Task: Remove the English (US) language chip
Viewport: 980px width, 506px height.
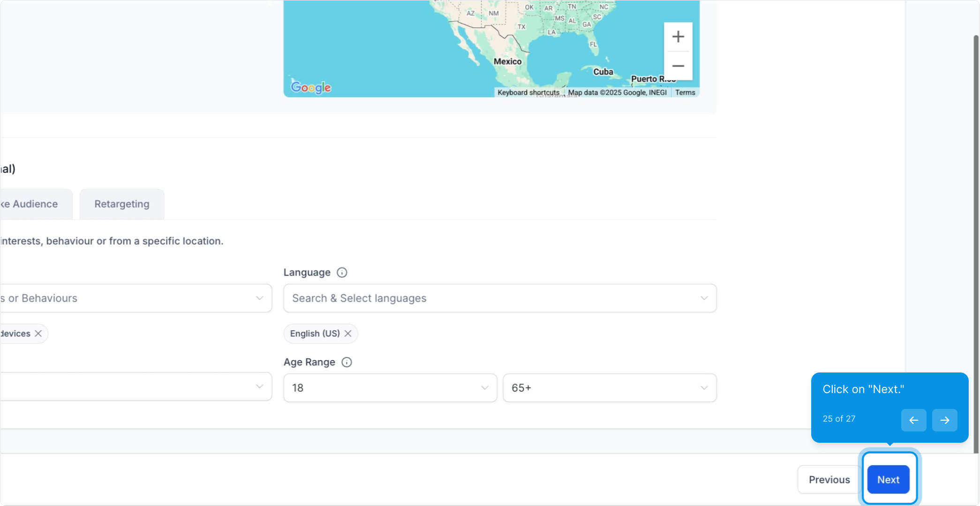Action: click(348, 334)
